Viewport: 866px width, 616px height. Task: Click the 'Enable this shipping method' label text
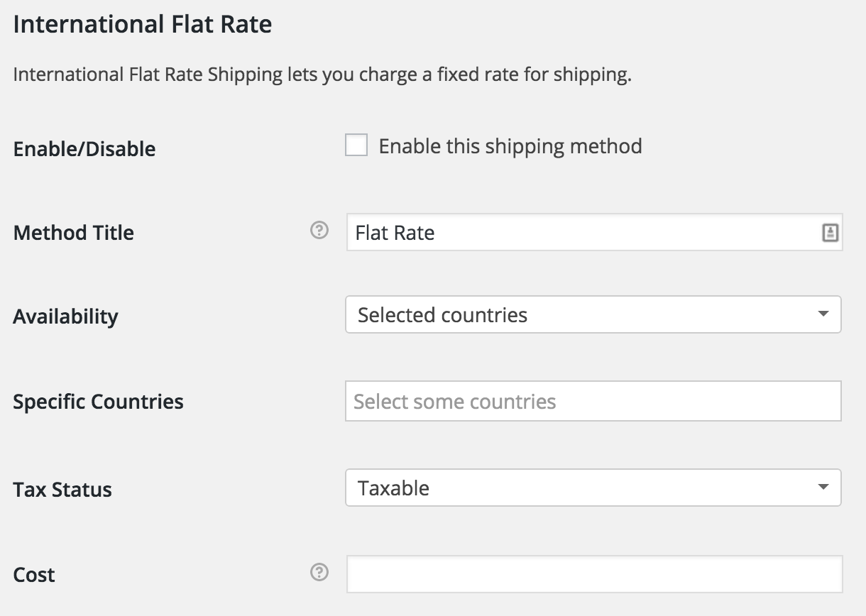tap(510, 146)
